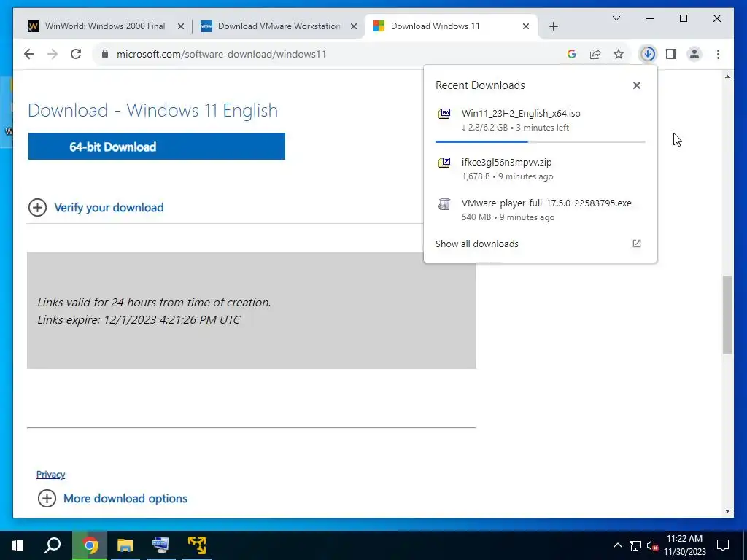Image resolution: width=747 pixels, height=560 pixels.
Task: Open the Privacy link
Action: coord(50,474)
